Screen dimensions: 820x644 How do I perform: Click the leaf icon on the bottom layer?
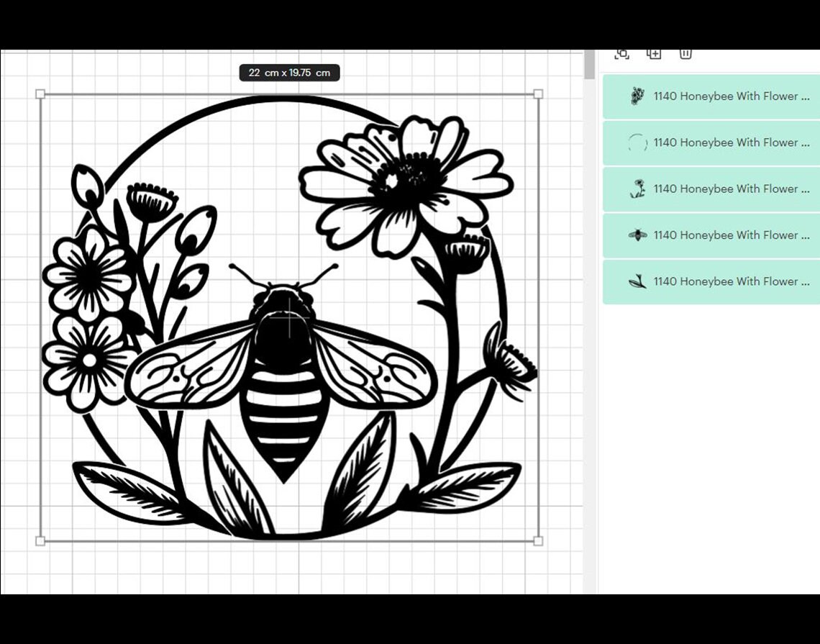coord(637,281)
